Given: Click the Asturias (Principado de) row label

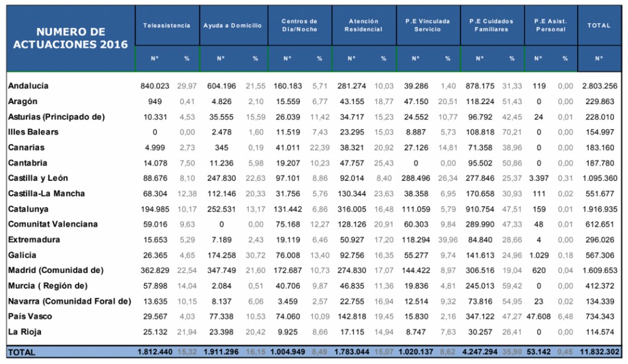Looking at the screenshot, I should pyautogui.click(x=56, y=117).
